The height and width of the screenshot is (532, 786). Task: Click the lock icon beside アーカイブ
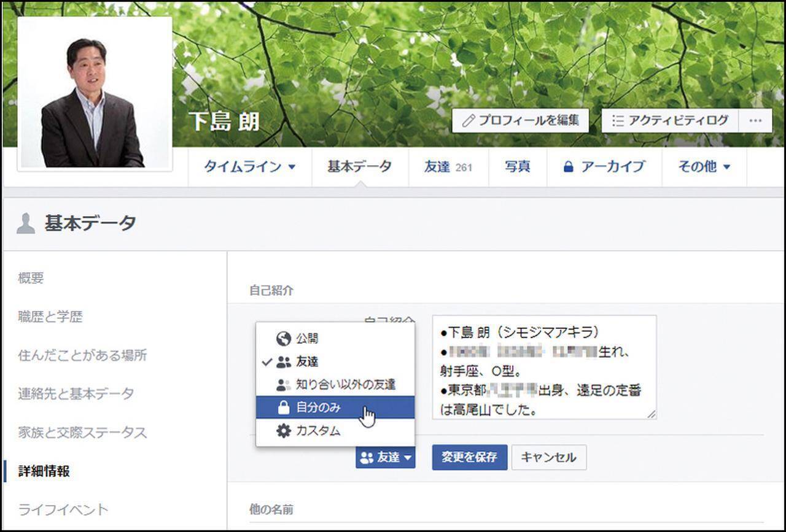[x=568, y=167]
